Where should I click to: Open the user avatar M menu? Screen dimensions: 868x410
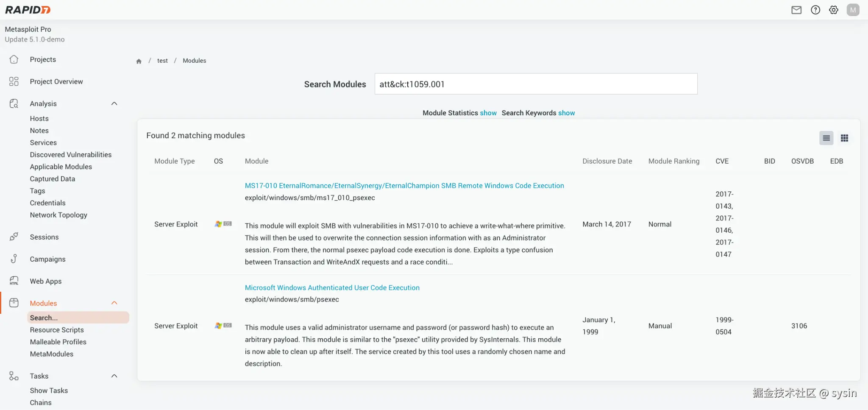tap(853, 10)
